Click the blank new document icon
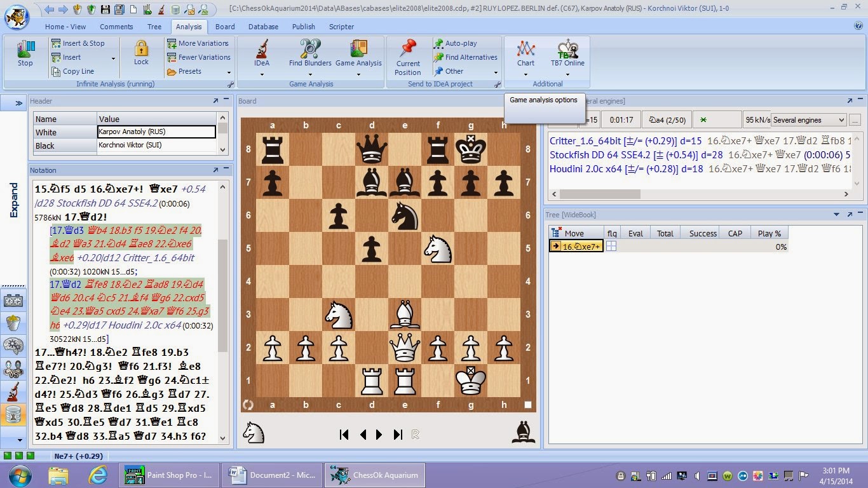 pos(133,10)
